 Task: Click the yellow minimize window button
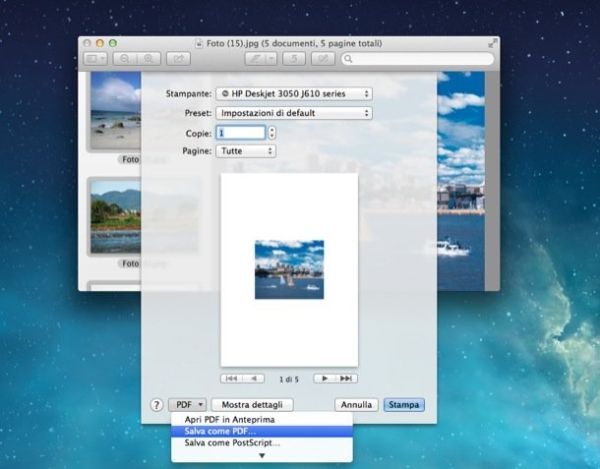pos(100,43)
